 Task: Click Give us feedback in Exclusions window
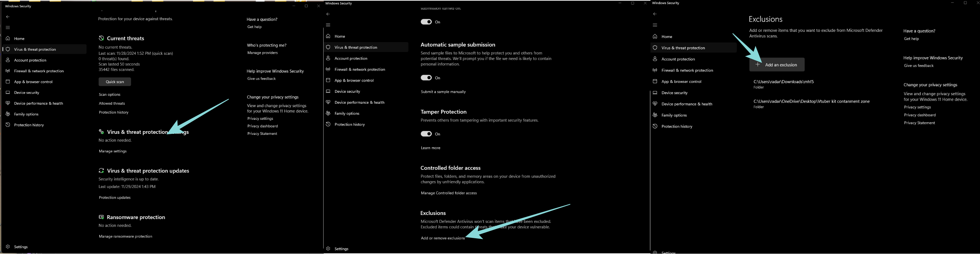(x=919, y=65)
